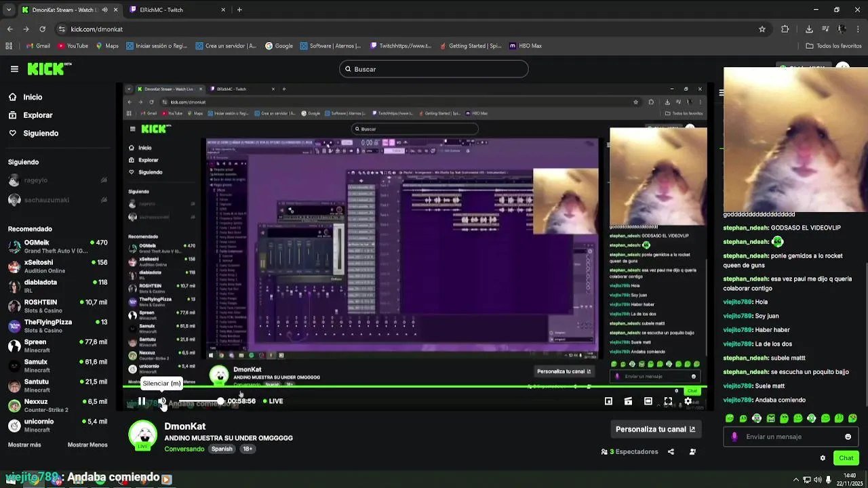The width and height of the screenshot is (868, 488).
Task: Open the taskbar volume control
Action: [x=818, y=480]
